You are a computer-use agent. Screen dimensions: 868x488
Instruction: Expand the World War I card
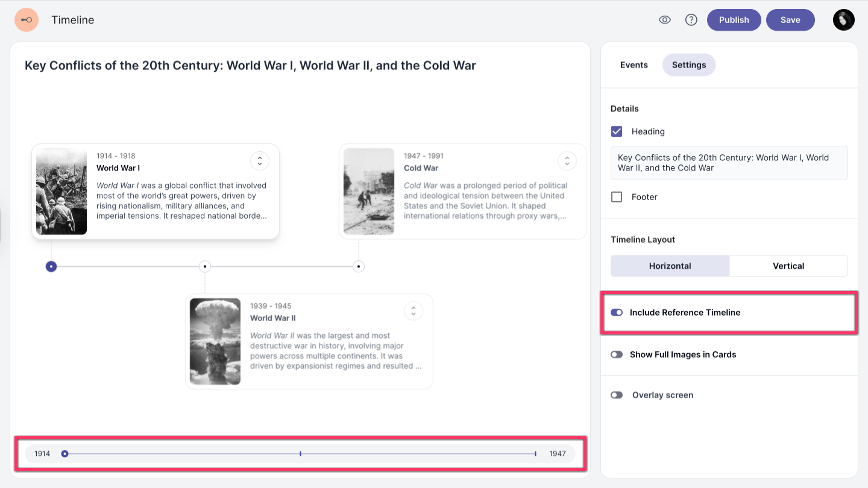(260, 161)
